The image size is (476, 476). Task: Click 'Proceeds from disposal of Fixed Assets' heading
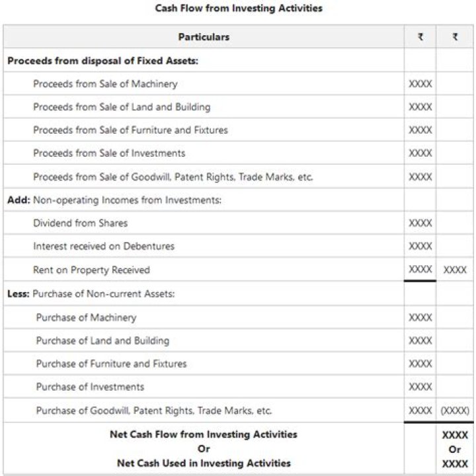[103, 61]
